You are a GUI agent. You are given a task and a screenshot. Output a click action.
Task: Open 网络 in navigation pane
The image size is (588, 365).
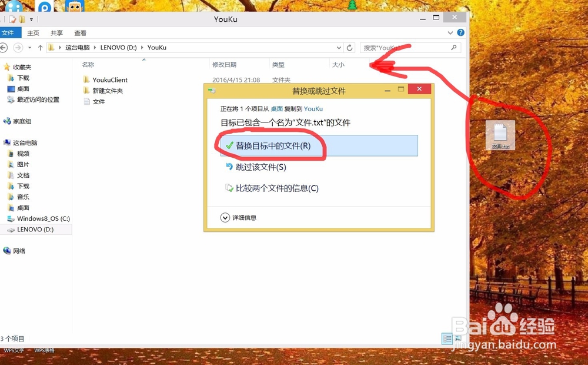point(15,251)
